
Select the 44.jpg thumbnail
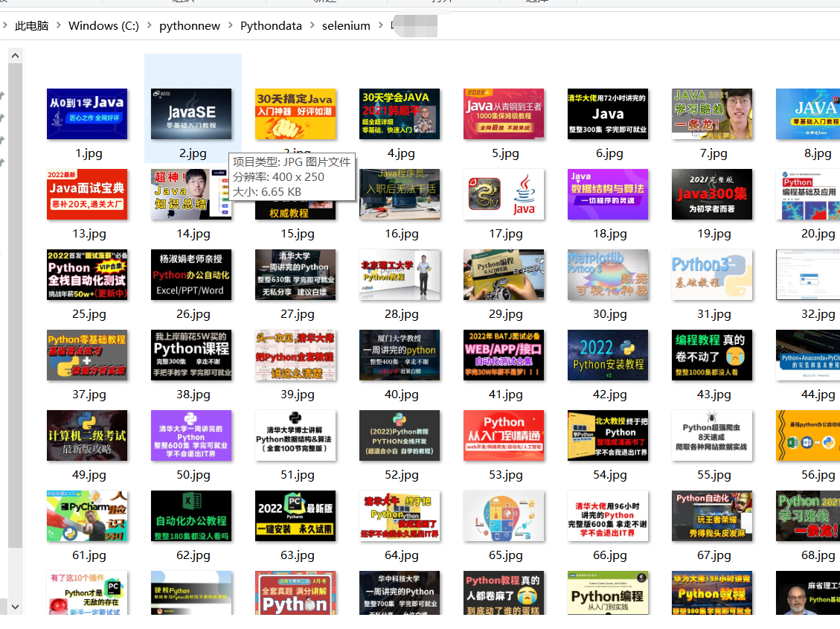coord(808,355)
